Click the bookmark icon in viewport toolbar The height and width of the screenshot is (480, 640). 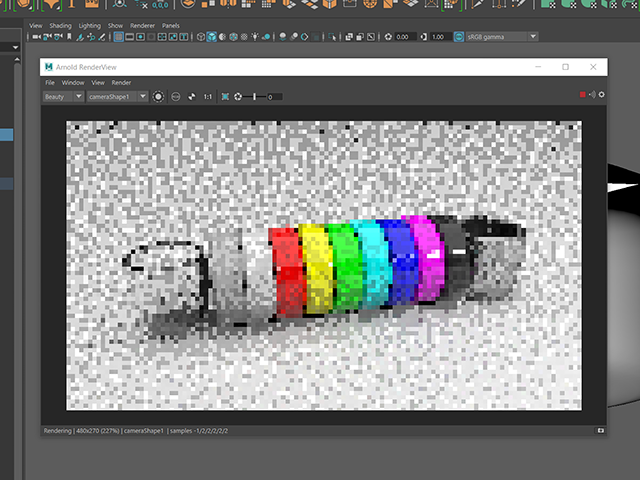pyautogui.click(x=69, y=37)
